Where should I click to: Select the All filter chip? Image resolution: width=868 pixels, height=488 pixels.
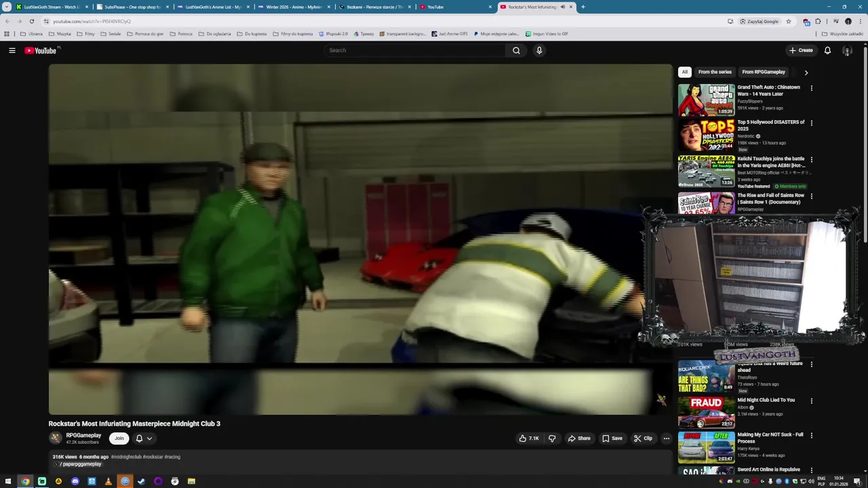[685, 72]
